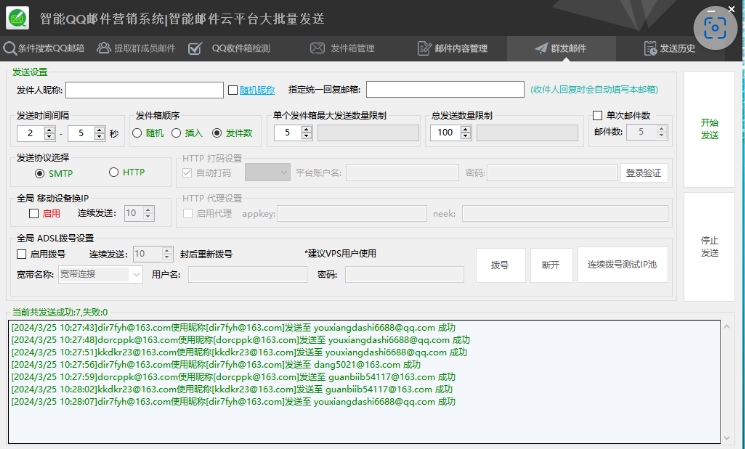This screenshot has height=449, width=745.
Task: Select the log entry at 10:28:07
Action: [233, 401]
